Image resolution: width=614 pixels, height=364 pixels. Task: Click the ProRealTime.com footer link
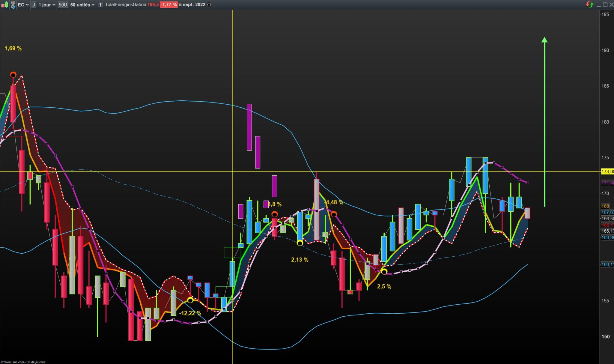point(13,362)
